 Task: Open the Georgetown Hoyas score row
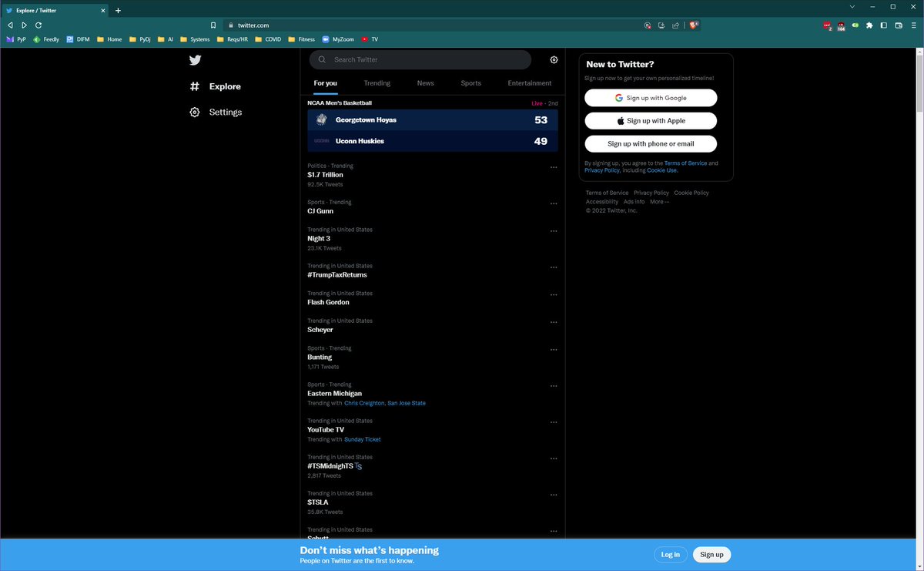click(433, 120)
